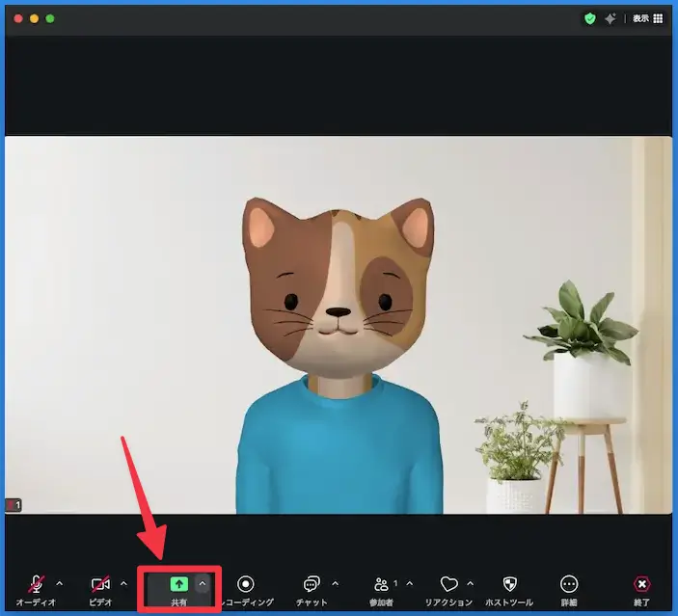Open the チャット chat panel

pos(312,584)
